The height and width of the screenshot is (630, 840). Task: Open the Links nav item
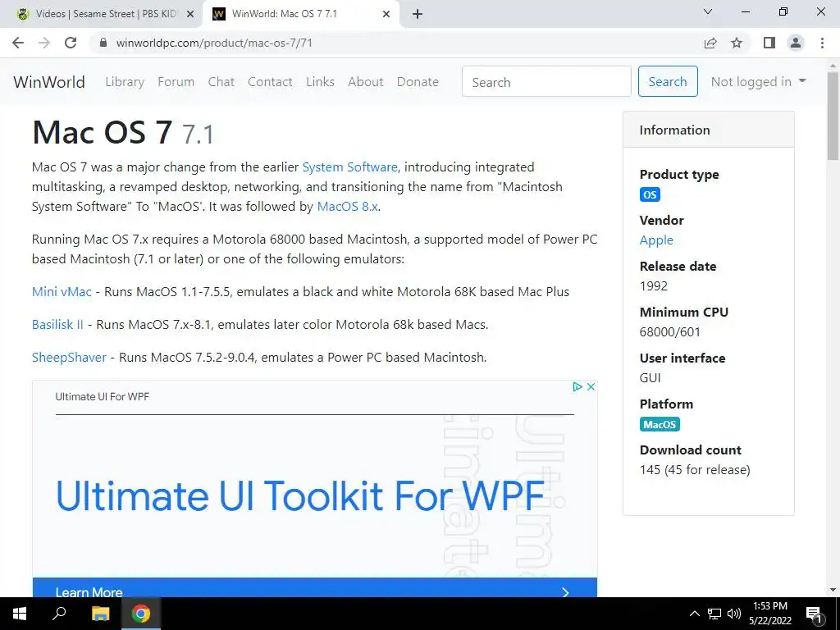[321, 81]
